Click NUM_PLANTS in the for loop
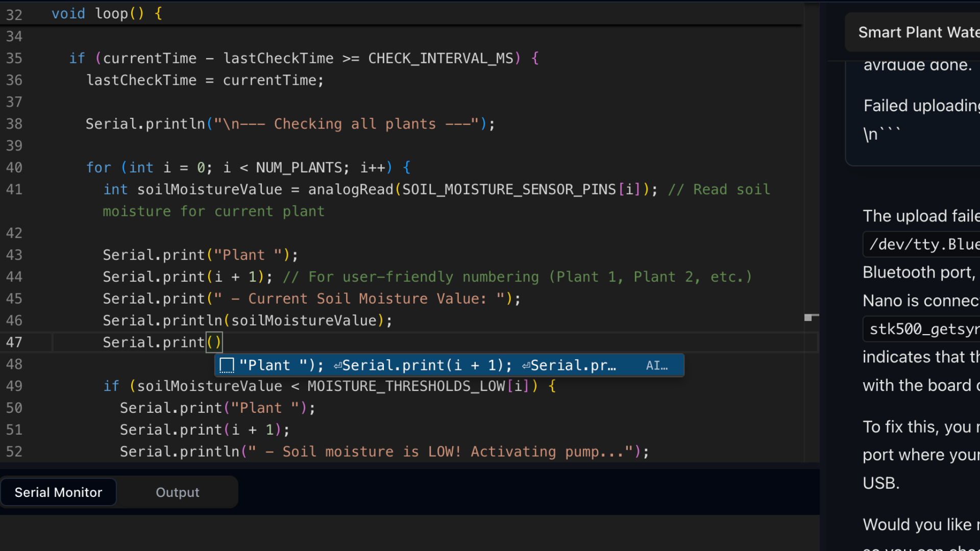 pos(299,168)
